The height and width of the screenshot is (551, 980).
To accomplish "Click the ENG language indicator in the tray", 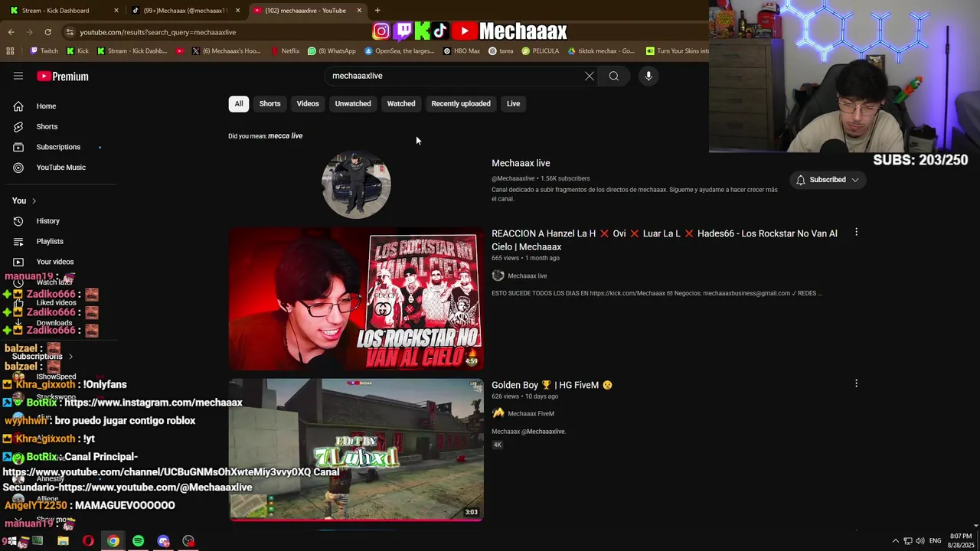I will pyautogui.click(x=935, y=541).
